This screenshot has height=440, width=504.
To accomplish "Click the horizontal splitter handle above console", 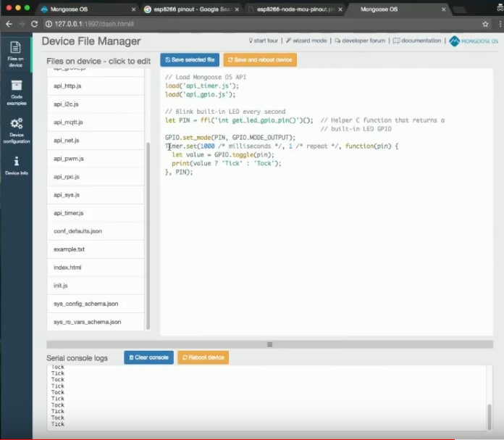I will [x=269, y=344].
